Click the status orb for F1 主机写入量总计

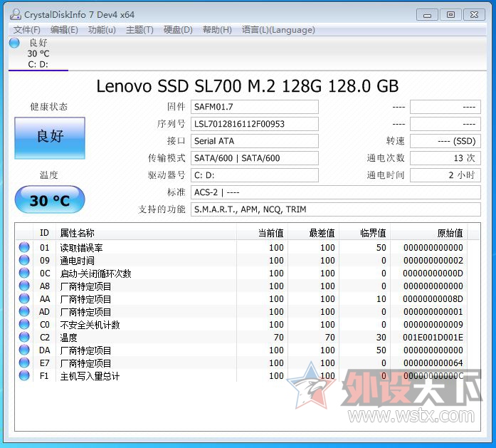[24, 375]
